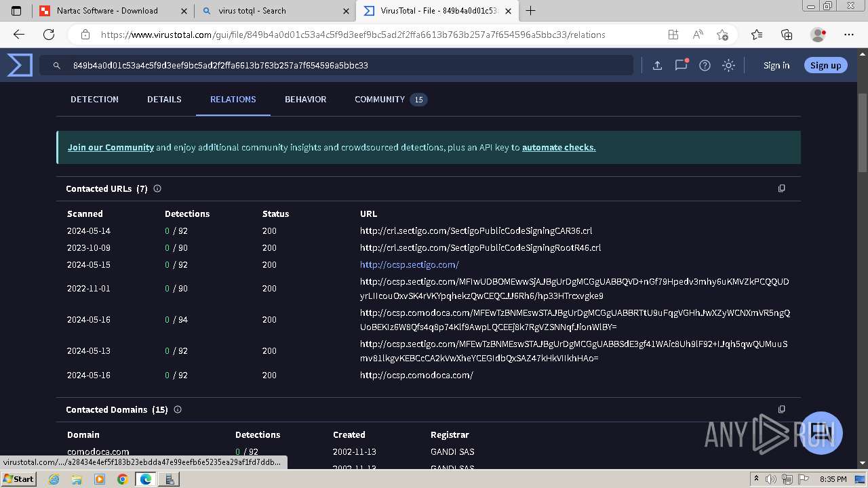
Task: Click the VirusTotal logo icon
Action: coord(20,65)
